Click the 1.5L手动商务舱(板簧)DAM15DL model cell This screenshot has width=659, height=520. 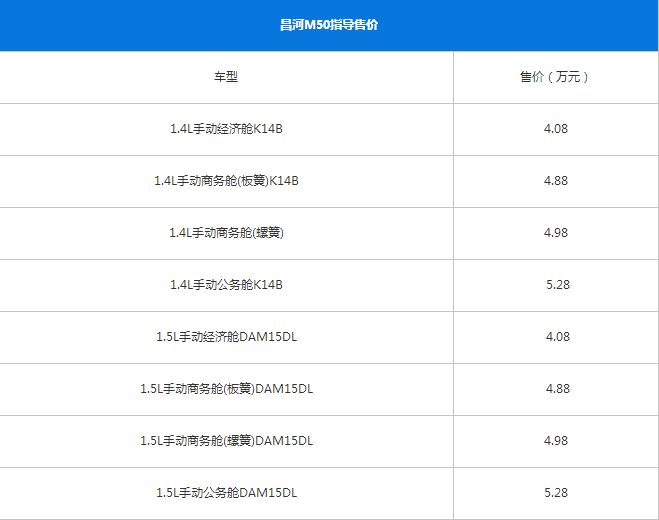click(x=226, y=389)
